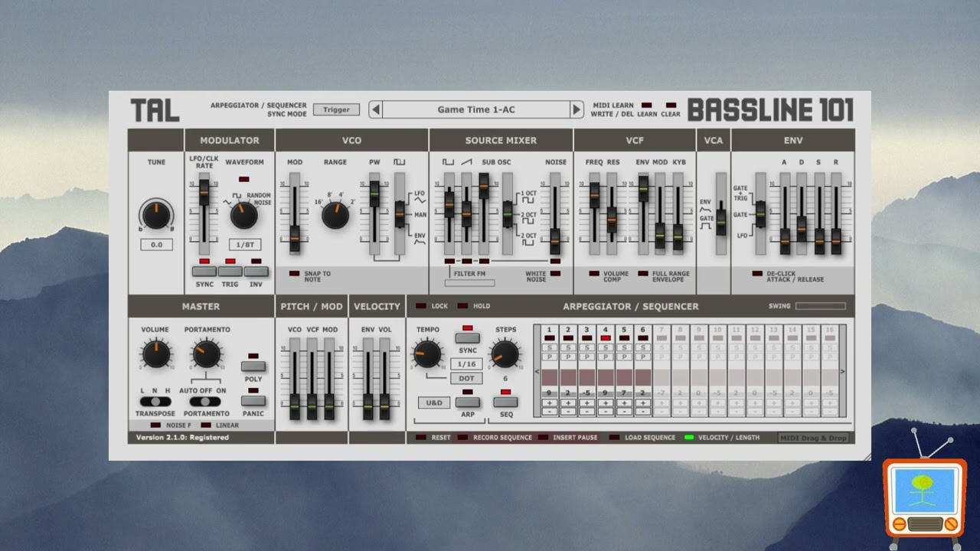The image size is (980, 551).
Task: Page sequencer steps right with arrow
Action: coord(843,372)
